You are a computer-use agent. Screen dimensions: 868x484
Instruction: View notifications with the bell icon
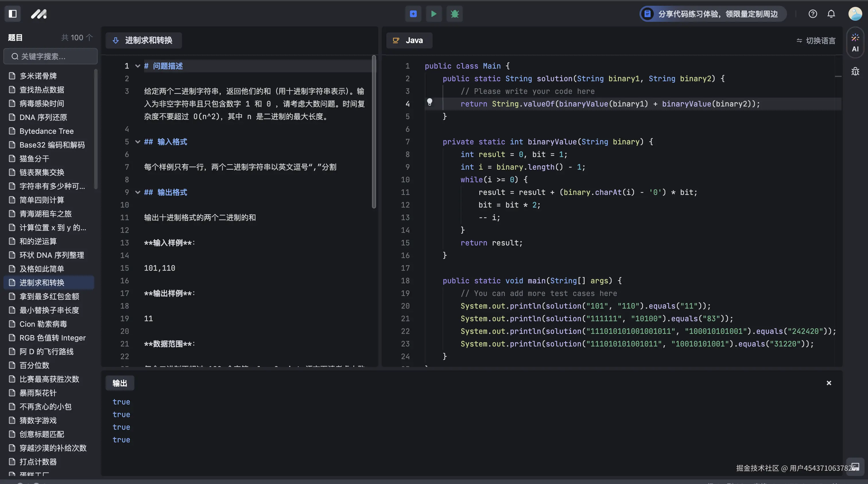pos(831,14)
